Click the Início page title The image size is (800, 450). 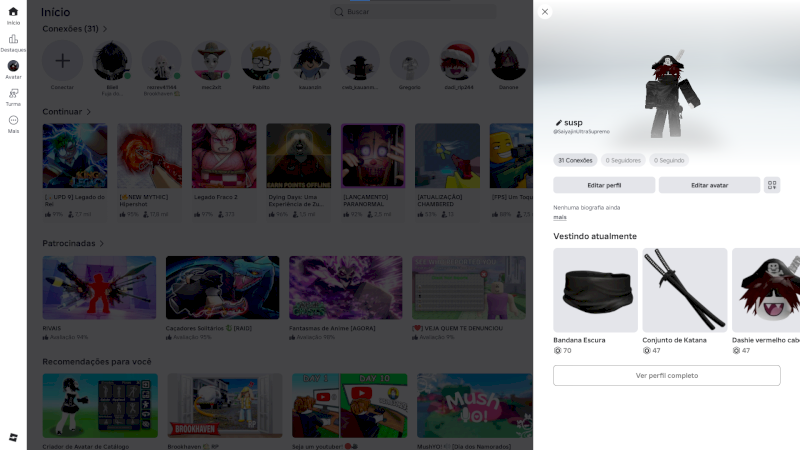[x=56, y=12]
